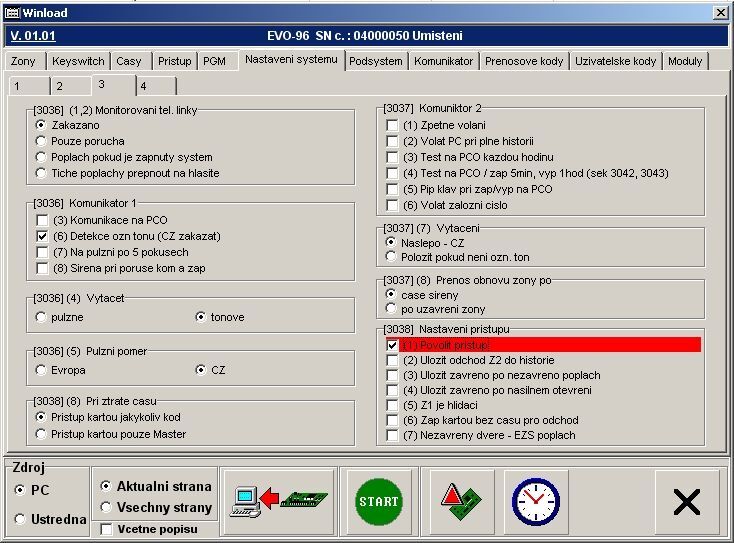The height and width of the screenshot is (543, 734).
Task: Enable the Komunikace na PCO checkbox
Action: (42, 220)
